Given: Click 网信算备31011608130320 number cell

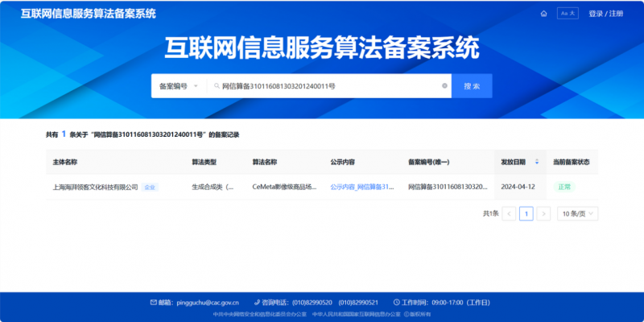Looking at the screenshot, I should [448, 188].
